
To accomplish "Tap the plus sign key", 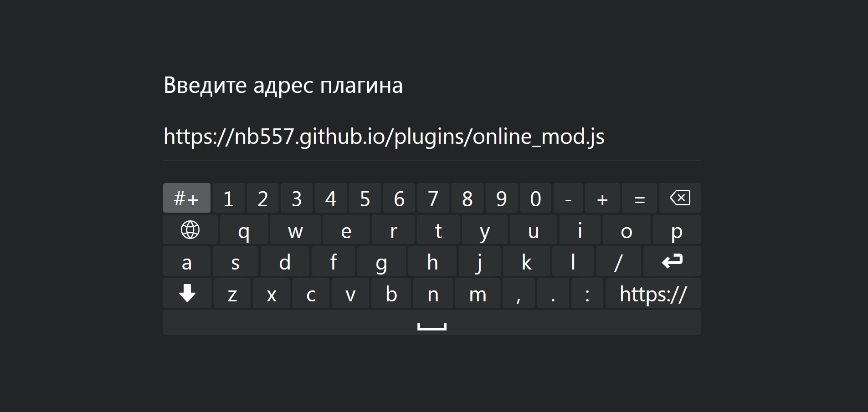I will (602, 198).
